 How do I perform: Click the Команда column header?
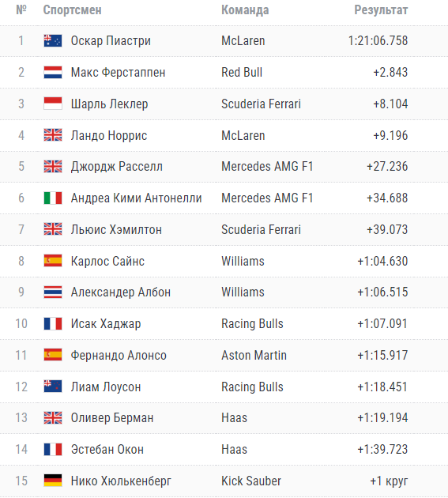pos(245,10)
